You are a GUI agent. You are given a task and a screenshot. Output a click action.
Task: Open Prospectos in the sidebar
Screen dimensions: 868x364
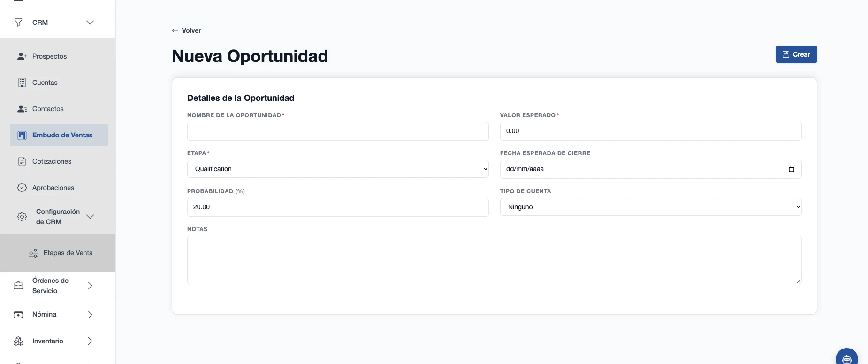pyautogui.click(x=59, y=56)
